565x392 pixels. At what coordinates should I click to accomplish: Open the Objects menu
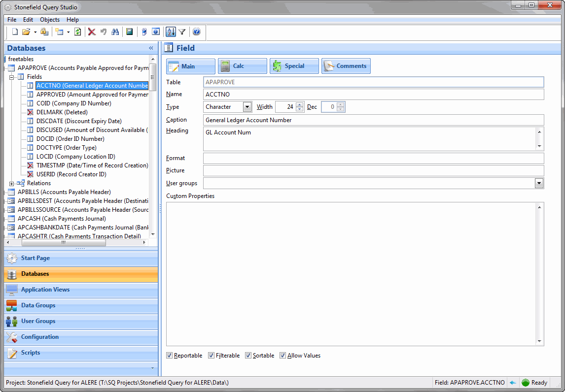click(x=50, y=20)
